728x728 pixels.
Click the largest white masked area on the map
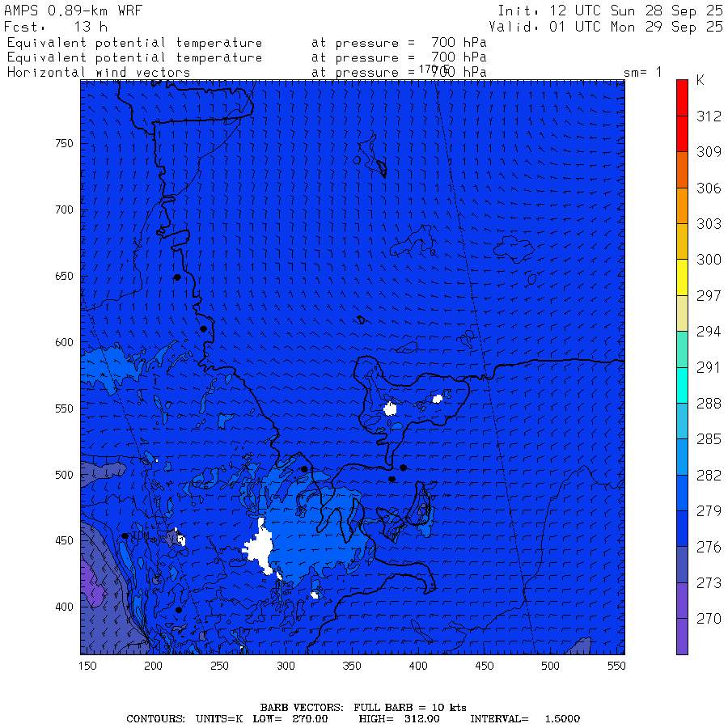[x=260, y=547]
